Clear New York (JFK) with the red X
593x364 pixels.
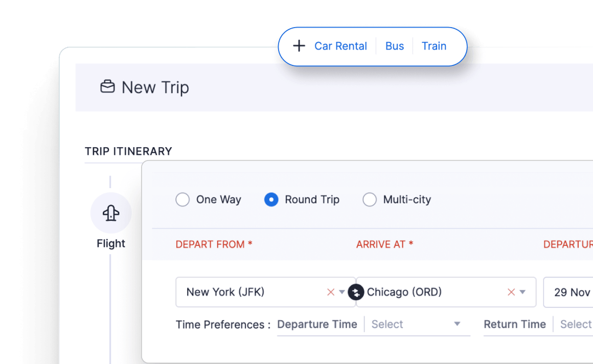tap(330, 292)
